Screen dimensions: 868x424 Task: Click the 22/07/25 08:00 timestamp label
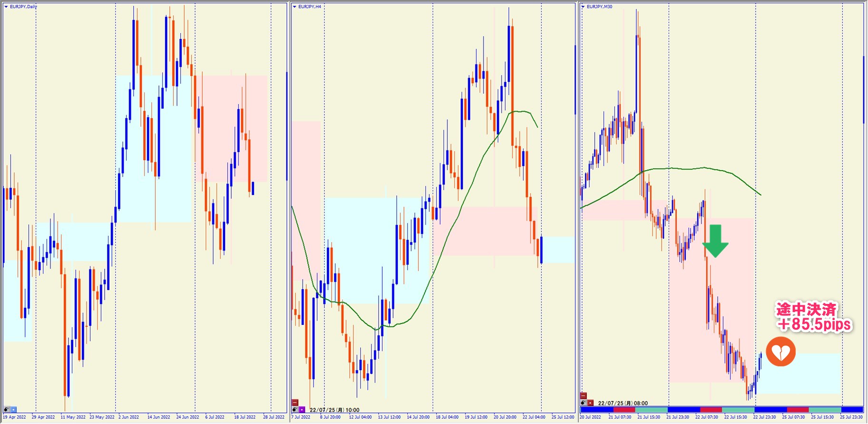pyautogui.click(x=622, y=403)
